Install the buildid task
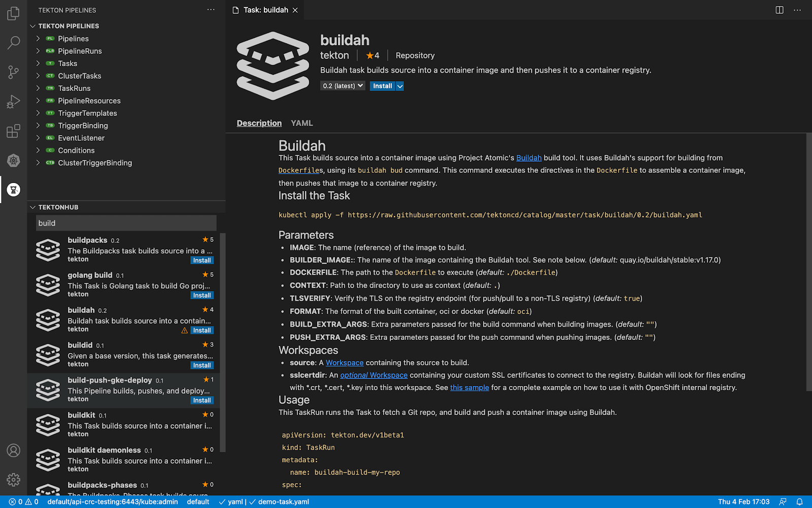Image resolution: width=812 pixels, height=508 pixels. point(202,366)
